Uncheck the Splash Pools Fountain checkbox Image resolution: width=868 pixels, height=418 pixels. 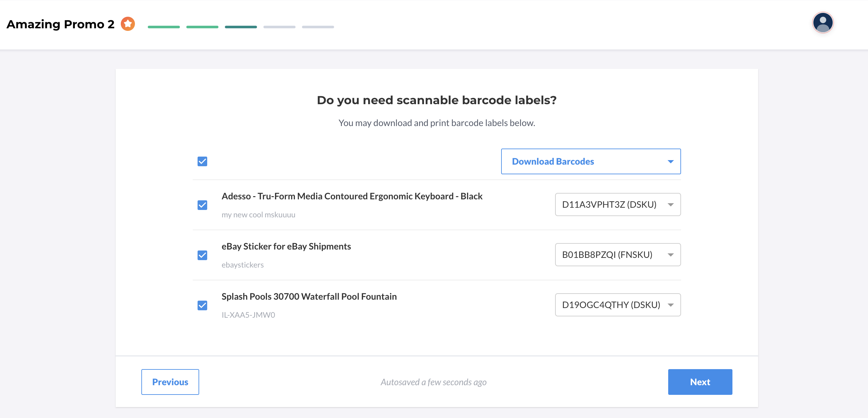tap(202, 305)
